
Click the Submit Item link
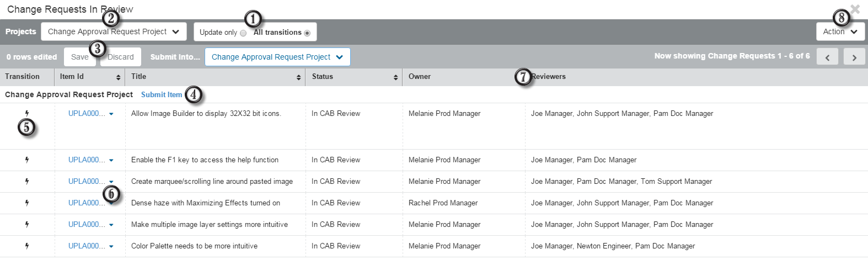pyautogui.click(x=162, y=94)
